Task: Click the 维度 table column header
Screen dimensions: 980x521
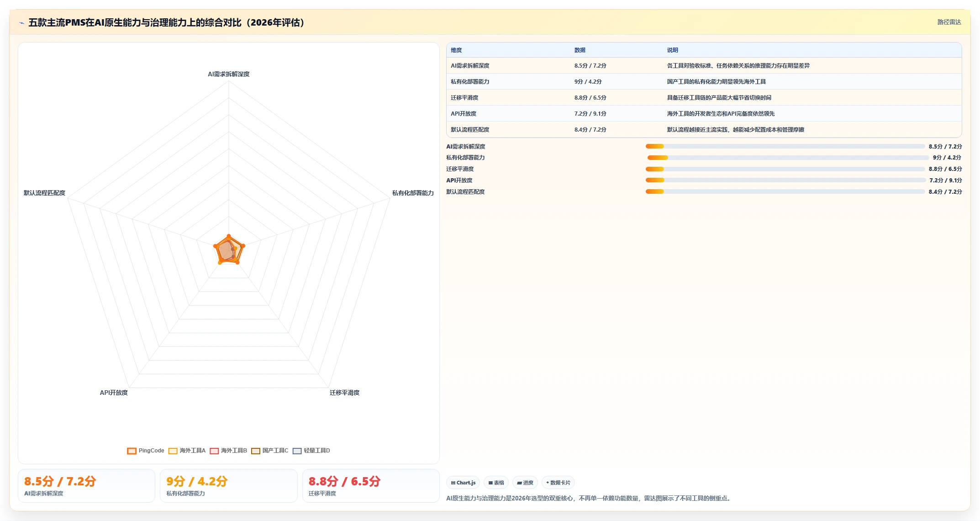Action: (x=456, y=50)
